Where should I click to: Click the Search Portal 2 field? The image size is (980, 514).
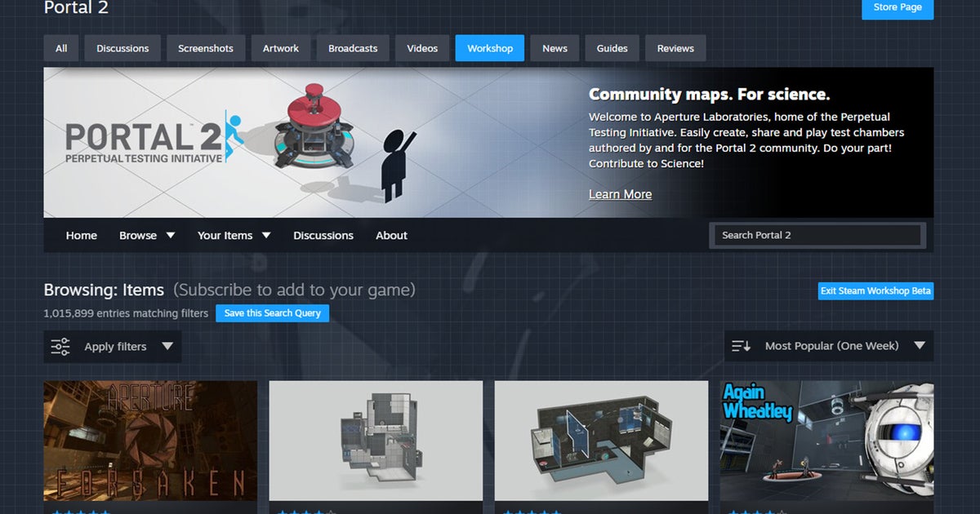[817, 235]
